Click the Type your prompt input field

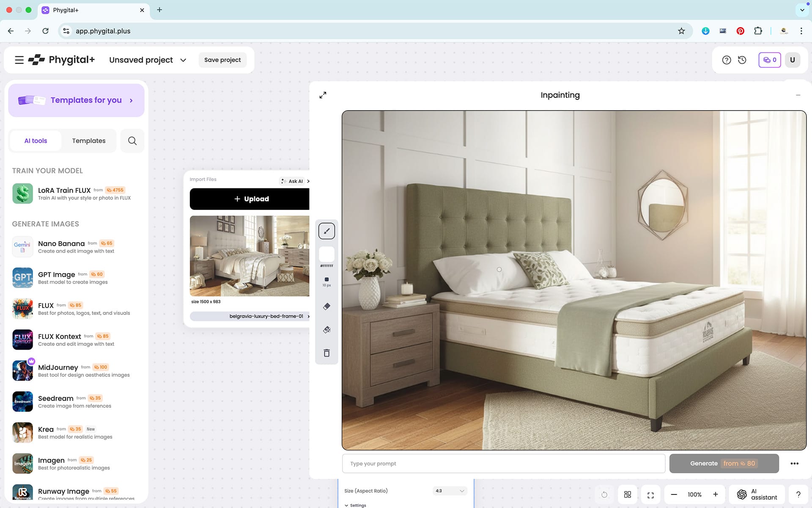503,464
